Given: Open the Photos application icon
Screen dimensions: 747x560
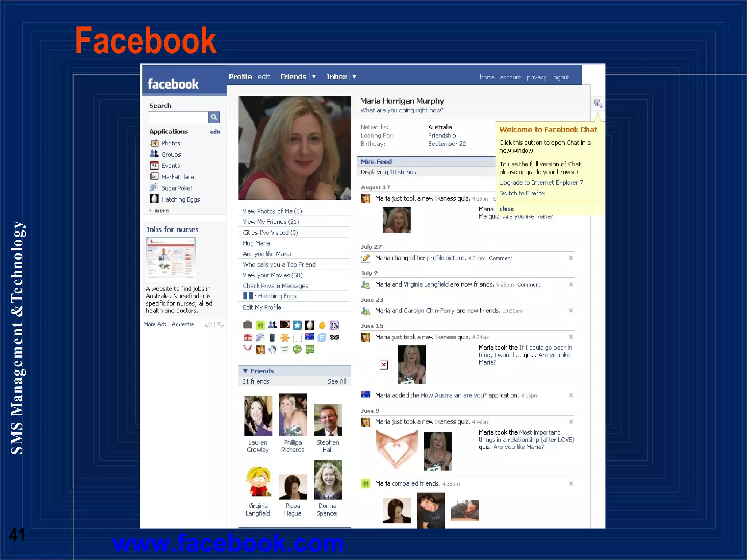Looking at the screenshot, I should (x=154, y=143).
